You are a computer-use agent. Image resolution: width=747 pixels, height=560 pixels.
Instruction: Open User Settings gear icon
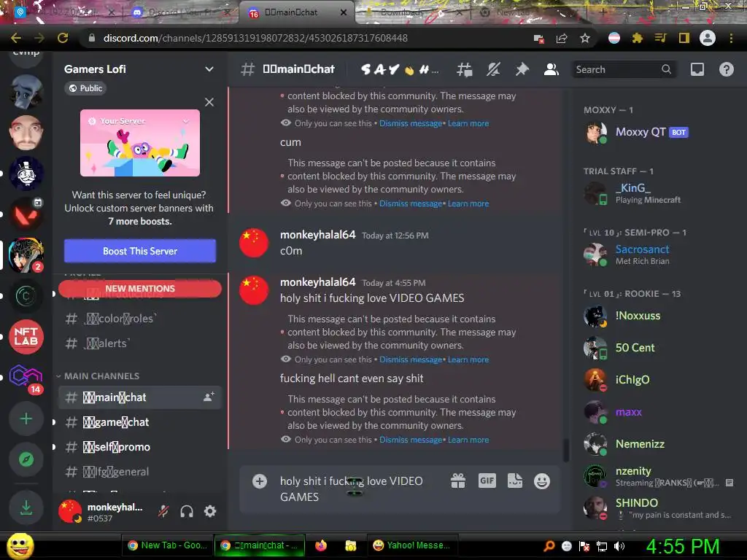coord(210,511)
